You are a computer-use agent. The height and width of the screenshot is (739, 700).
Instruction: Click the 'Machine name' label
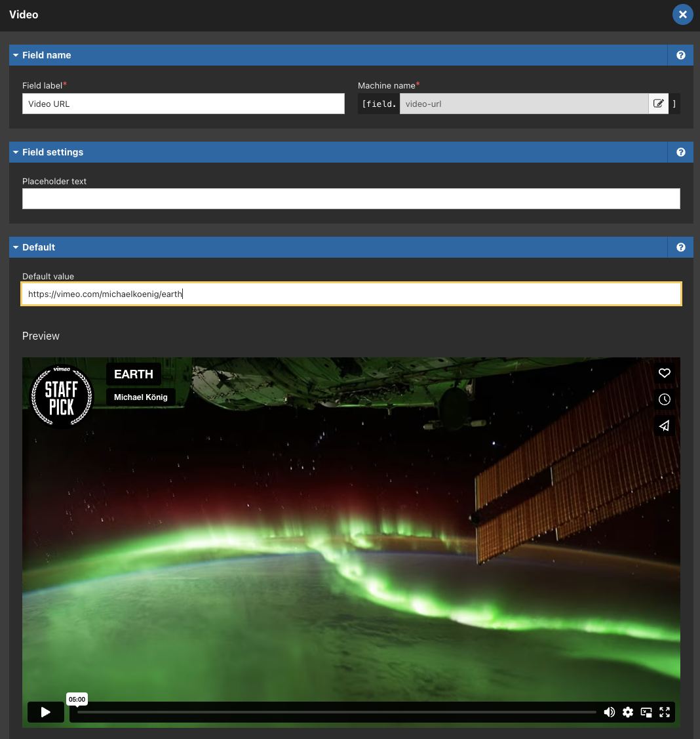point(386,86)
